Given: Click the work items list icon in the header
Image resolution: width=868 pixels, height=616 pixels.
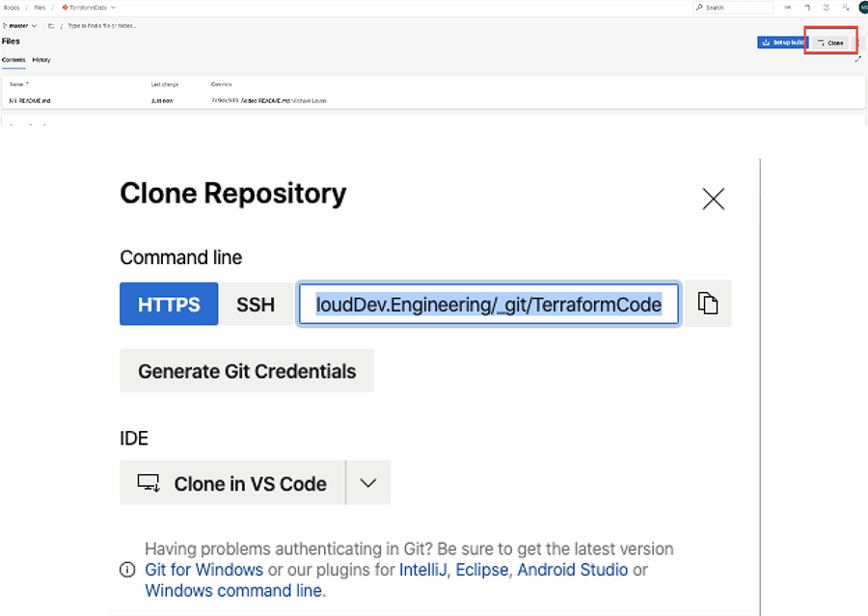Looking at the screenshot, I should (789, 7).
